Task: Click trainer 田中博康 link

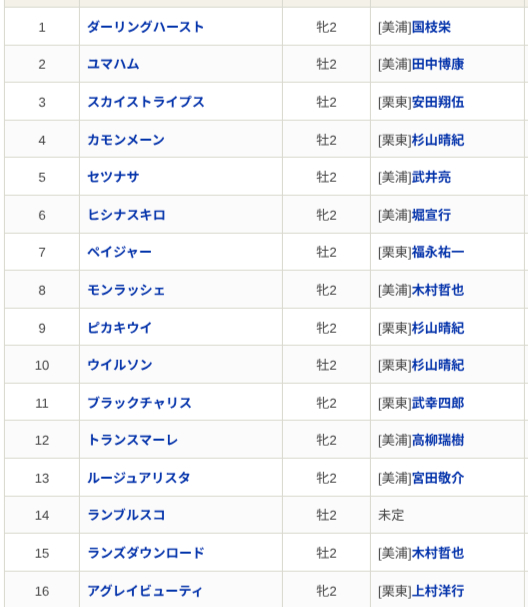Action: pos(438,64)
